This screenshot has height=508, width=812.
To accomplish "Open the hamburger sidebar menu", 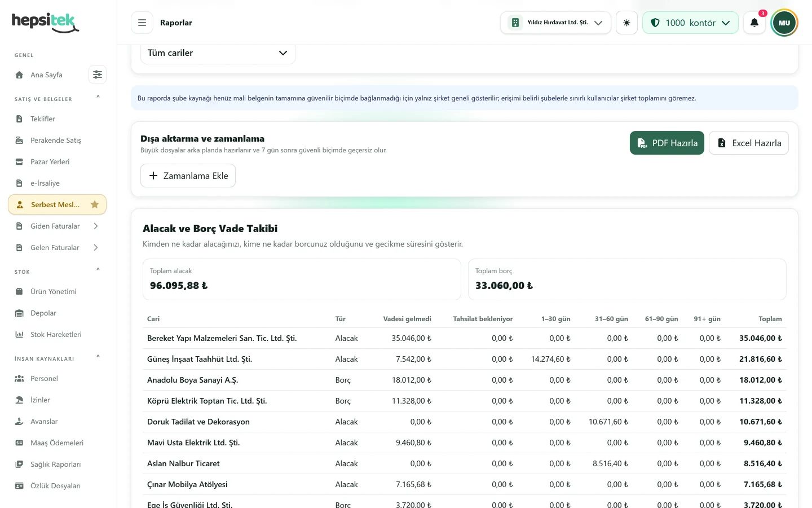I will click(x=142, y=23).
